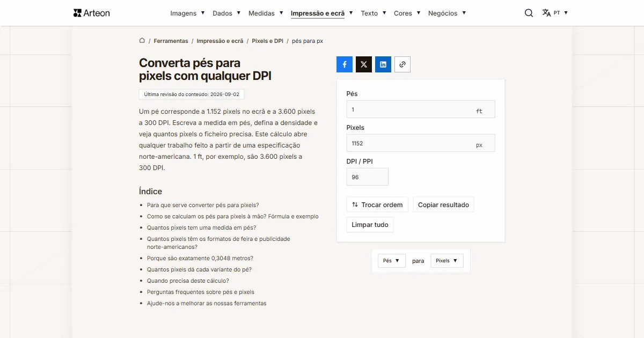The image size is (644, 338).
Task: Click the 'Última revisão do conteúdo' date badge
Action: (x=192, y=94)
